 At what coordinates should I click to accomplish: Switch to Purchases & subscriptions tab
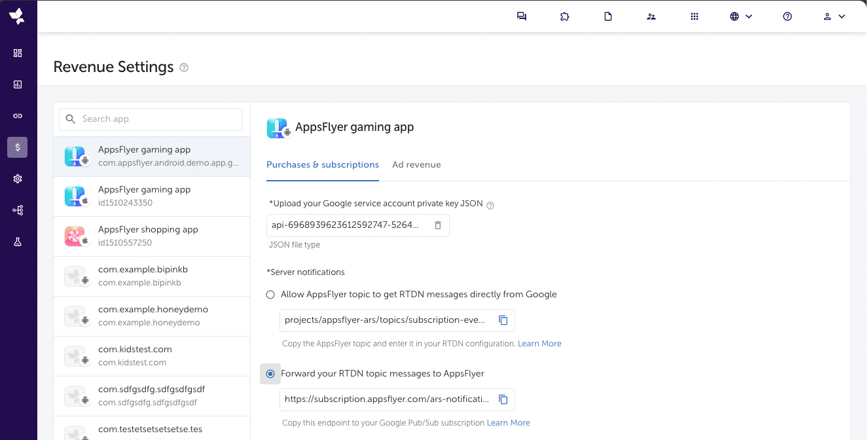323,165
